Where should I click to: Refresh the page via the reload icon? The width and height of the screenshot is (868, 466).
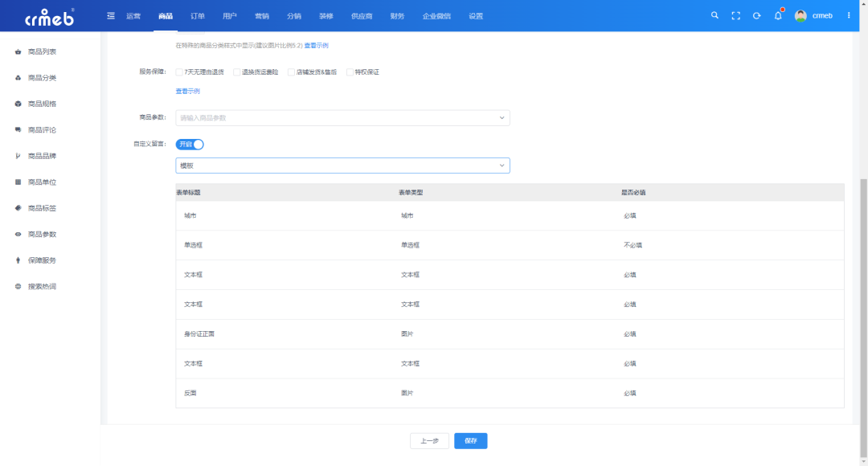click(756, 14)
